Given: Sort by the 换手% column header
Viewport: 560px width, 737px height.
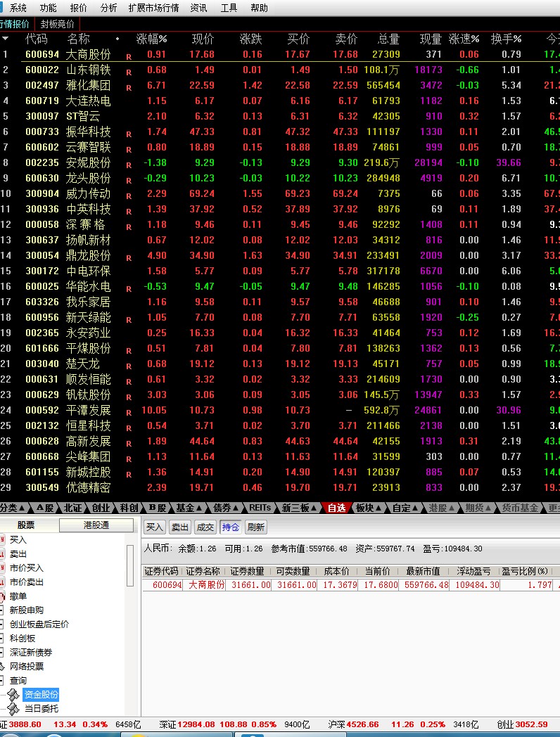Looking at the screenshot, I should (506, 39).
